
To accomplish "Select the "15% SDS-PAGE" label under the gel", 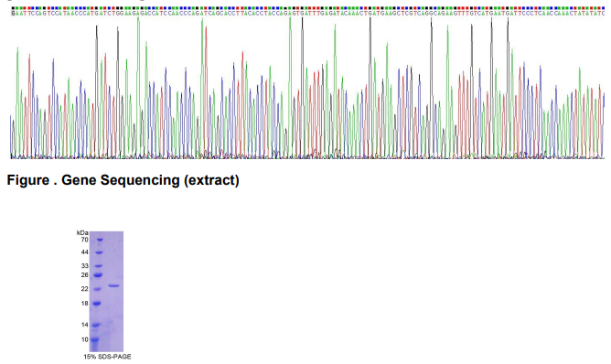I will click(x=107, y=357).
